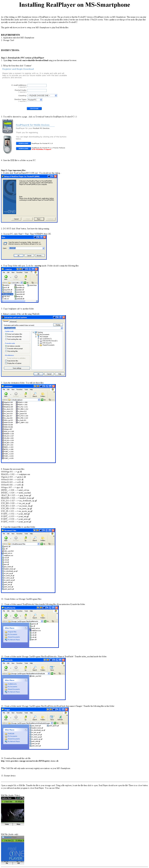Viewport: 149px width, 868px height.
Task: Open My Network Places link in RealGuide window
Action: (14, 692)
